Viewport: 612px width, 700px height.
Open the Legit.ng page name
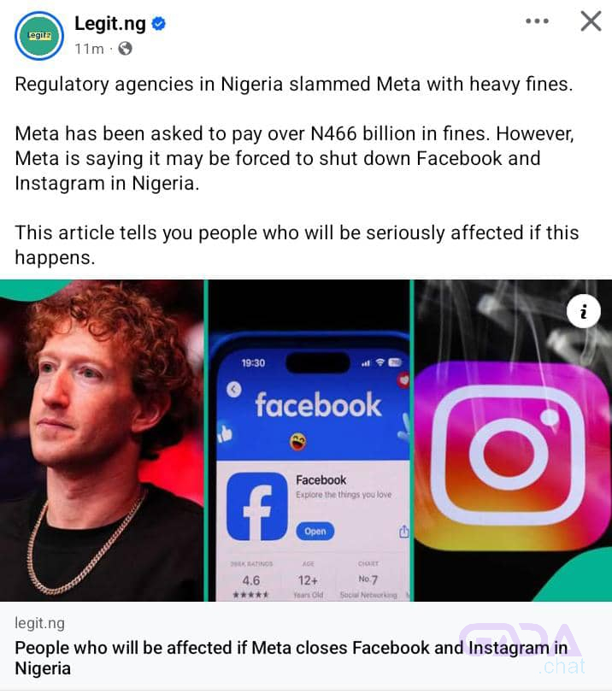110,23
